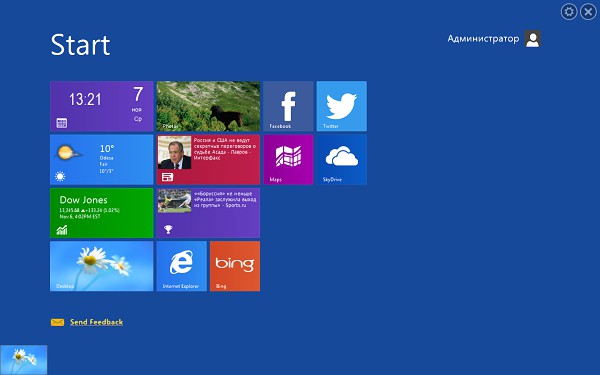Launch the Internet Explorer tile
Viewport: 600px width, 375px height.
point(181,266)
